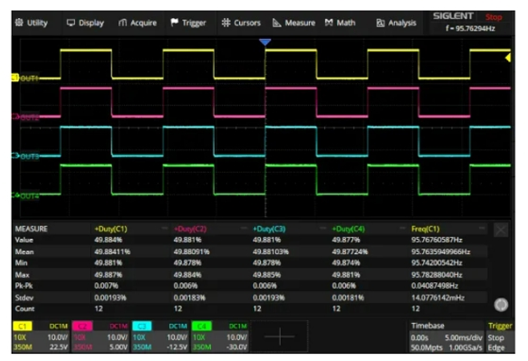This screenshot has width=528, height=361.
Task: Open the Utility menu gear icon
Action: (x=19, y=23)
